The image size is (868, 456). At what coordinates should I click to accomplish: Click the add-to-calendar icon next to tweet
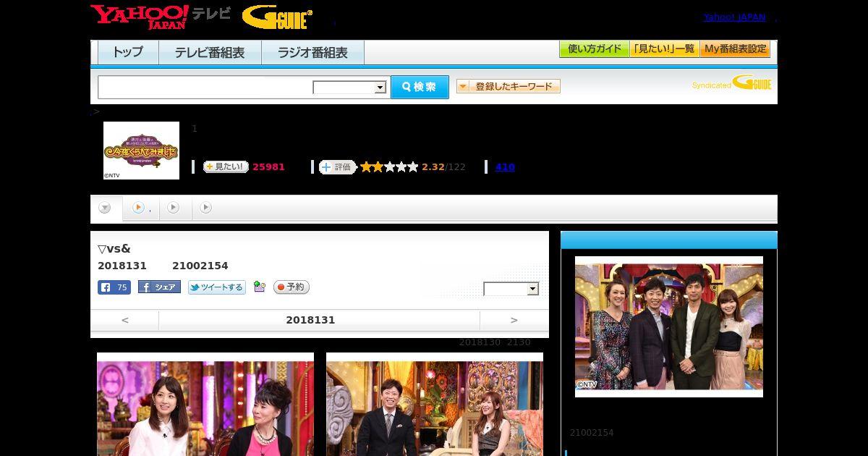click(260, 287)
